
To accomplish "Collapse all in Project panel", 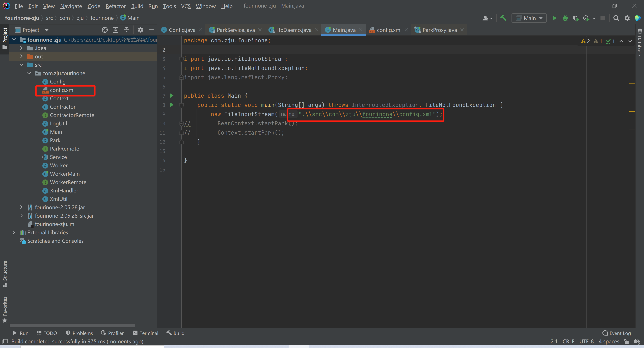I will coord(126,30).
